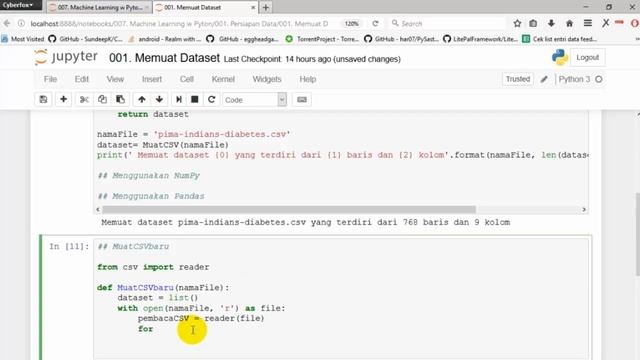Image resolution: width=640 pixels, height=360 pixels.
Task: Open the Kernel menu
Action: click(223, 79)
